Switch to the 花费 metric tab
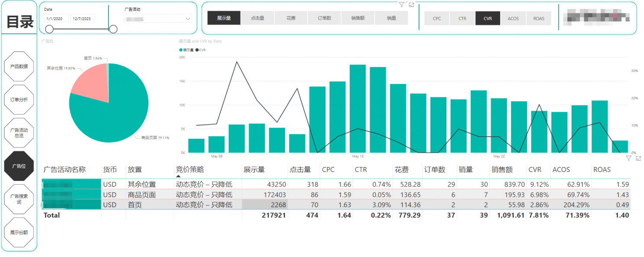The width and height of the screenshot is (644, 257). tap(291, 18)
